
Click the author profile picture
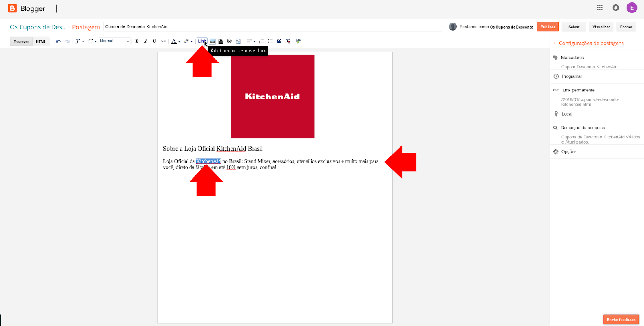coord(453,27)
